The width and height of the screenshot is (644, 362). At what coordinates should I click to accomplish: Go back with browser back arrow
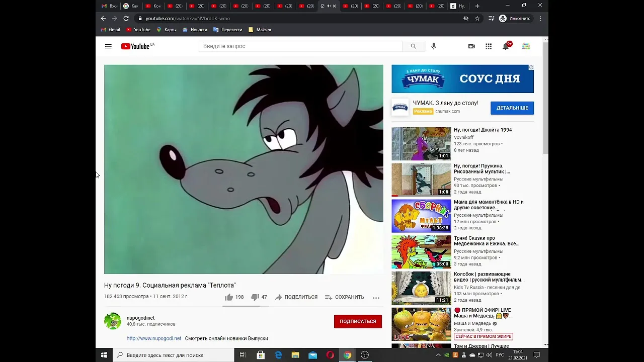pos(103,19)
